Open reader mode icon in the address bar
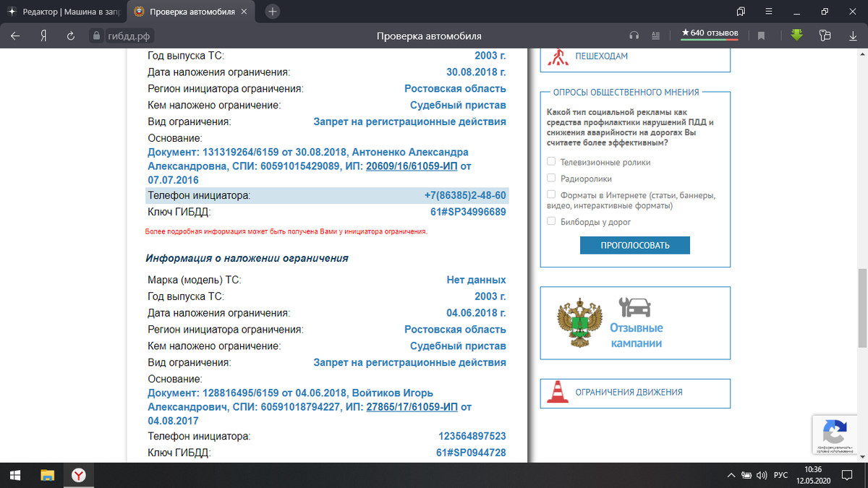This screenshot has width=868, height=488. [656, 35]
